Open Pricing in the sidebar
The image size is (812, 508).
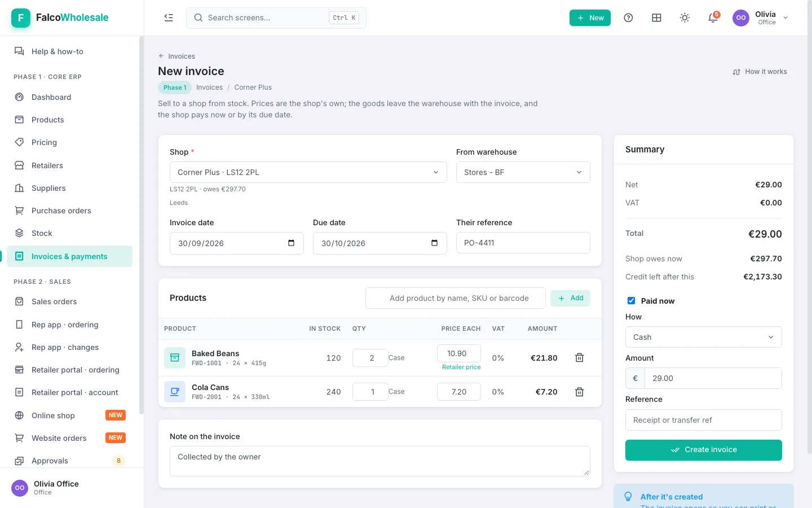click(70, 142)
